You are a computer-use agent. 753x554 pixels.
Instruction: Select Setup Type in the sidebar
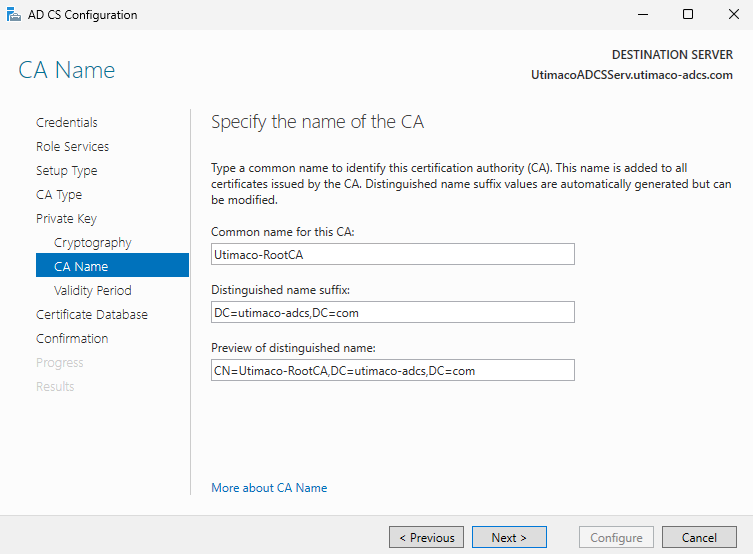click(x=66, y=171)
